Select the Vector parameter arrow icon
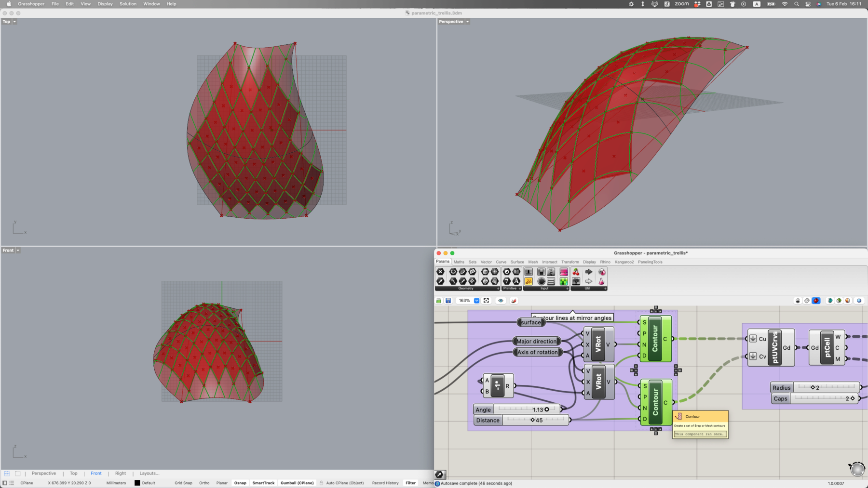This screenshot has height=488, width=868. (440, 281)
